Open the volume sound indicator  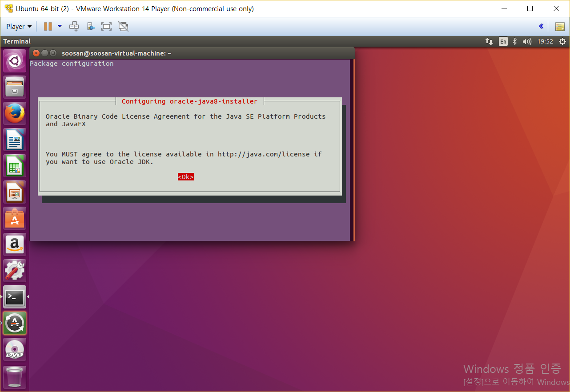[x=527, y=41]
